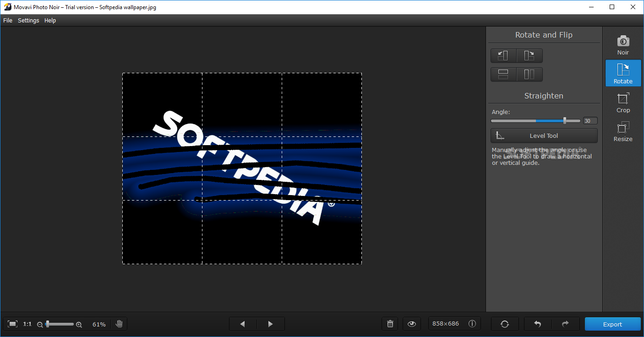Click the Movavi app icon in title bar

(7, 7)
